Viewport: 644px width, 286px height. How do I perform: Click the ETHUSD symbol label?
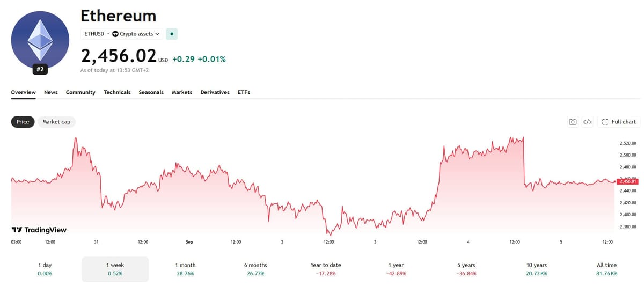pyautogui.click(x=94, y=34)
